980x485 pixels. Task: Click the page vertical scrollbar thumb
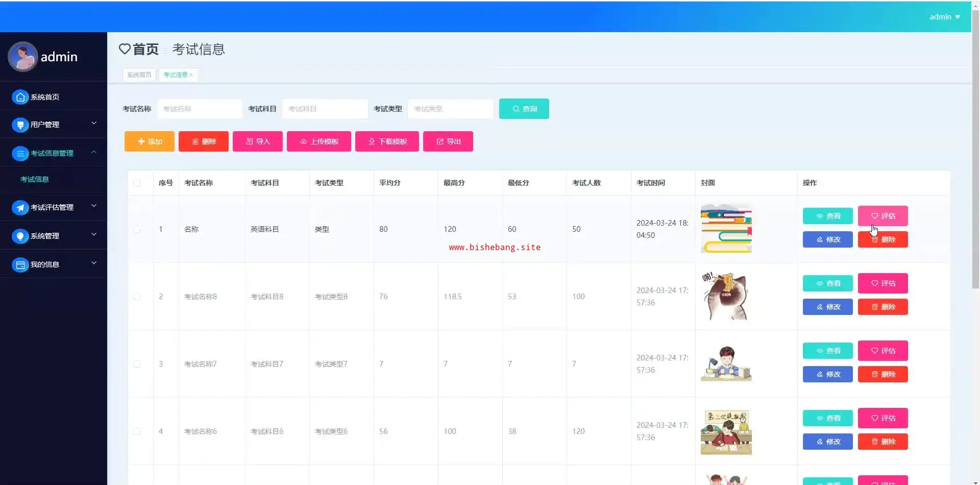(x=975, y=148)
